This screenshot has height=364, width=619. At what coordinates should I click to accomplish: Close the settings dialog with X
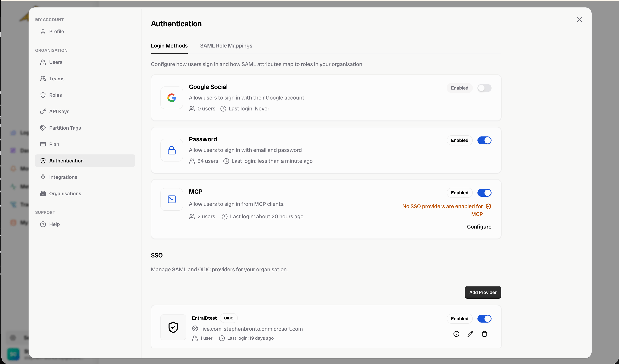coord(580,20)
